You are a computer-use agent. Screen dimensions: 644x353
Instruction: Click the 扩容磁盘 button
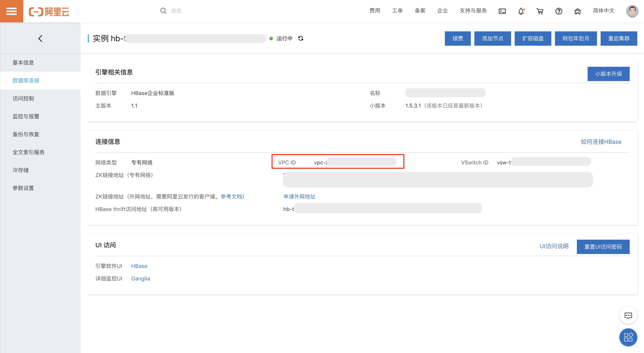pyautogui.click(x=533, y=39)
